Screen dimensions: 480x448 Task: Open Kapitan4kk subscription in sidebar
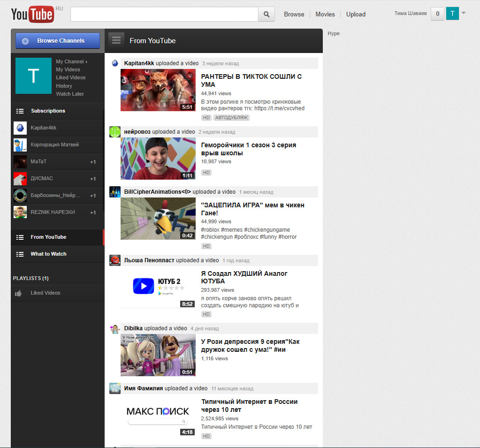pos(58,128)
